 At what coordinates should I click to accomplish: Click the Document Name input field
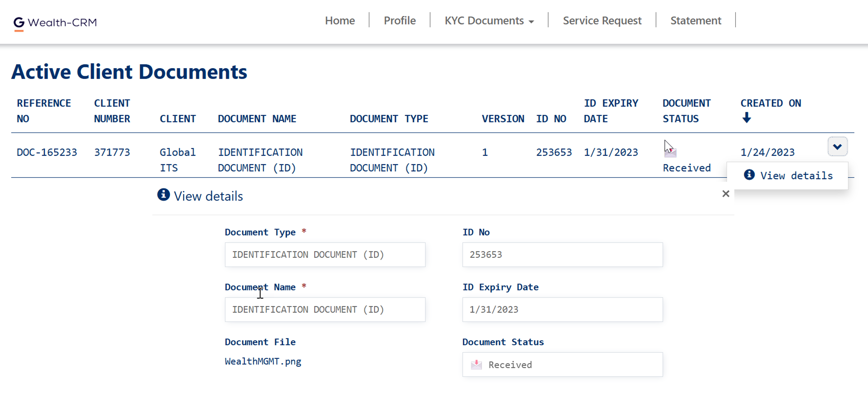(325, 309)
